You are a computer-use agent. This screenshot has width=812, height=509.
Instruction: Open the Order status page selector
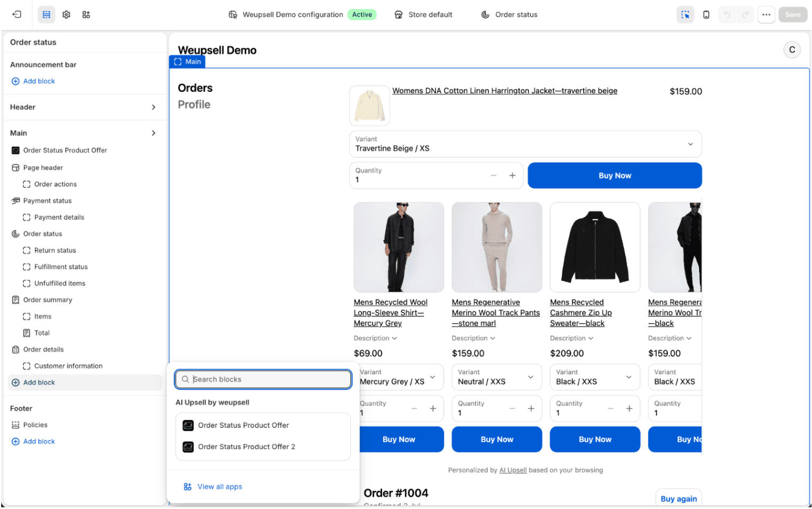[509, 15]
